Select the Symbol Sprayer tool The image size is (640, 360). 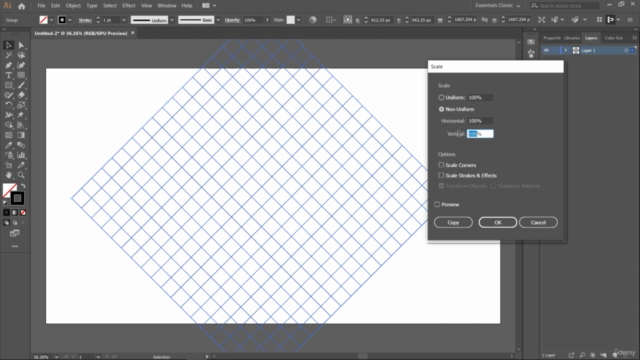9,155
